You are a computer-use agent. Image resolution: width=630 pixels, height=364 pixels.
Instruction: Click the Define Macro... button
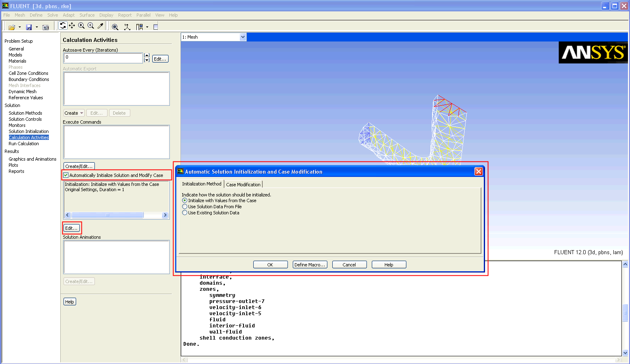point(310,265)
